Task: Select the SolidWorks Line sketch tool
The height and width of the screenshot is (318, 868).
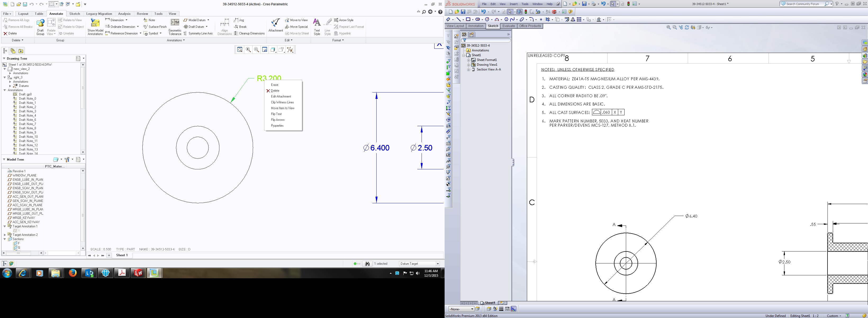Action: pos(458,20)
